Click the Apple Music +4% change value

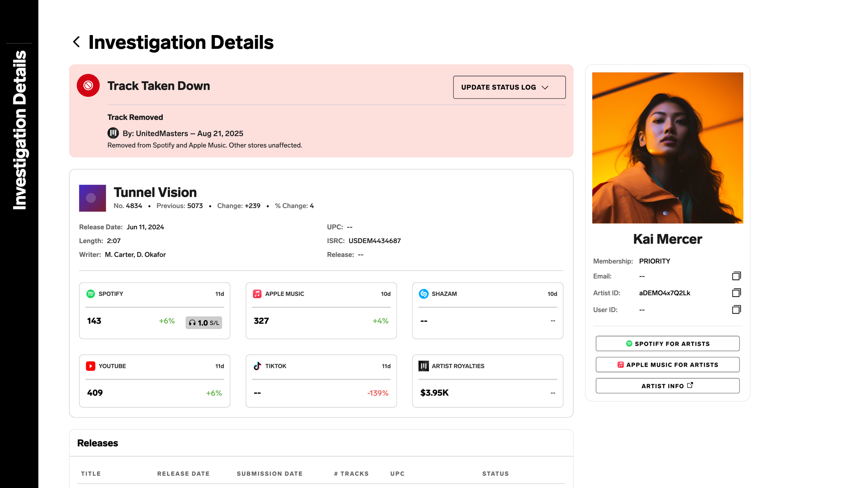click(x=380, y=321)
